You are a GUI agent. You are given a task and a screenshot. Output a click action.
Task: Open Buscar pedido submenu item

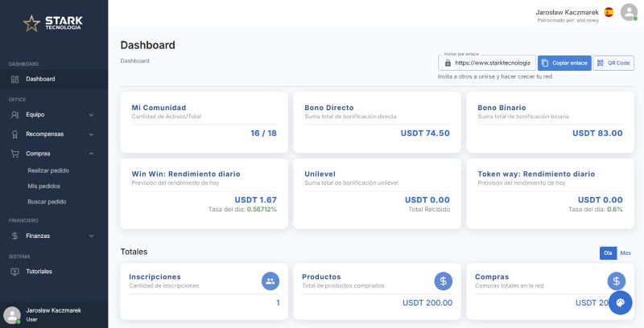point(46,201)
